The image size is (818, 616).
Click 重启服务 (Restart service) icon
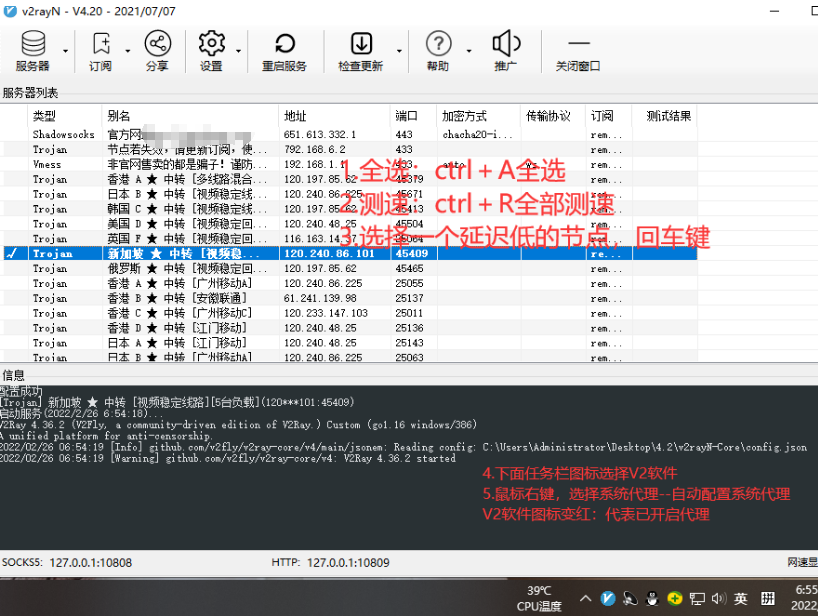point(284,50)
